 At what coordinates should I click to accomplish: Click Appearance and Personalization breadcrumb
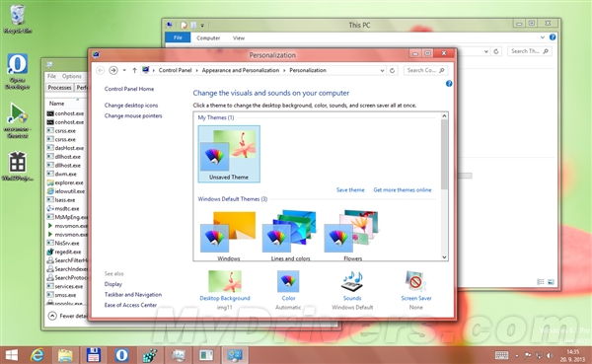[241, 70]
